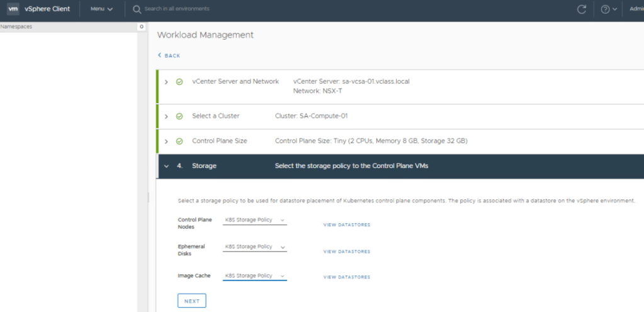
Task: Open the Menu dropdown in header
Action: (101, 9)
